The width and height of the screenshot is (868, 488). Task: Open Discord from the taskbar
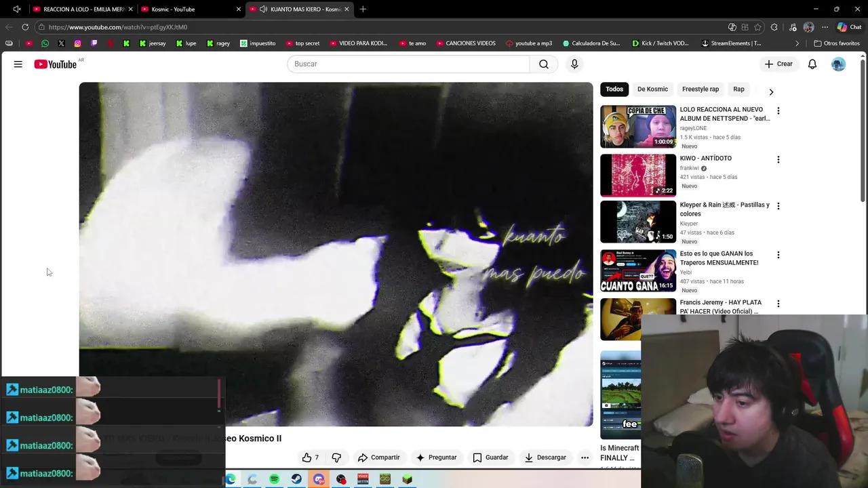(x=319, y=479)
